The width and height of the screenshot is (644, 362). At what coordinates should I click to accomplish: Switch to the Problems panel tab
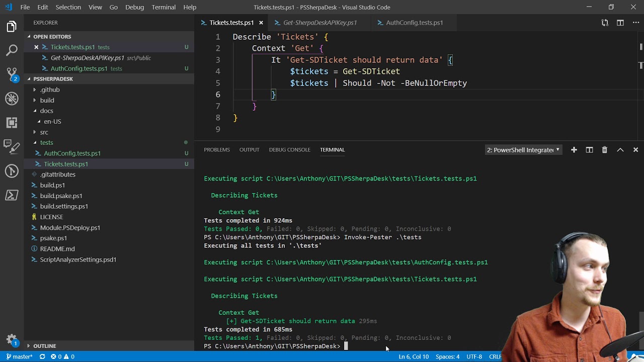tap(217, 150)
